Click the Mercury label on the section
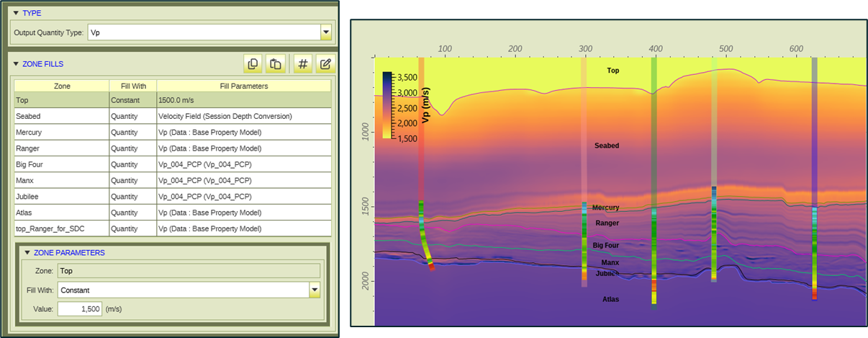Image resolution: width=868 pixels, height=338 pixels. click(605, 208)
